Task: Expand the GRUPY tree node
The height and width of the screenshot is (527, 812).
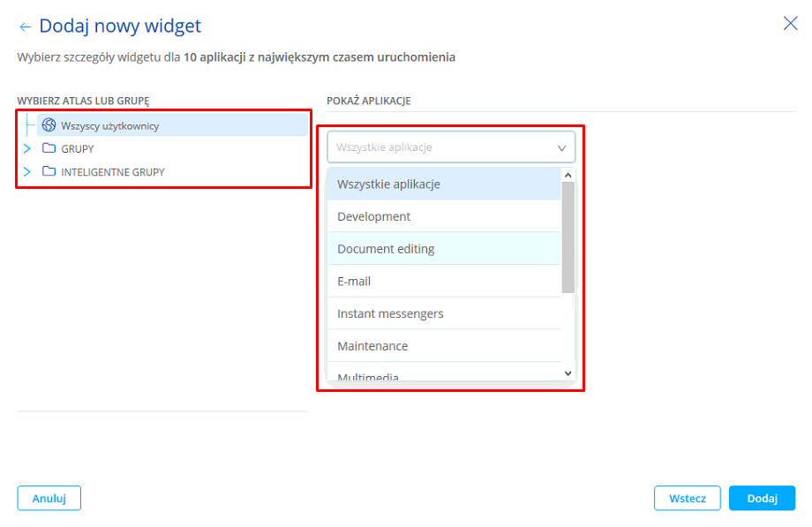Action: tap(26, 148)
